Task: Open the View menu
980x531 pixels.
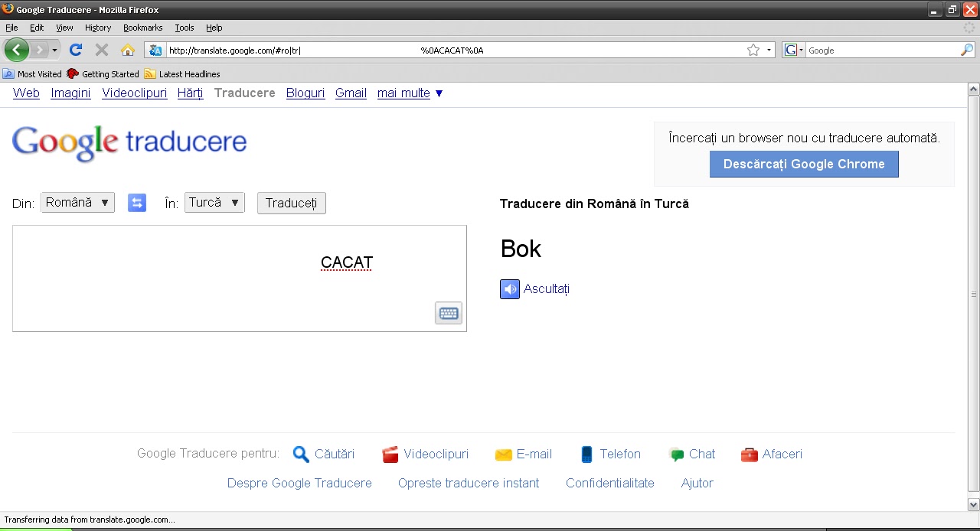Action: point(64,28)
